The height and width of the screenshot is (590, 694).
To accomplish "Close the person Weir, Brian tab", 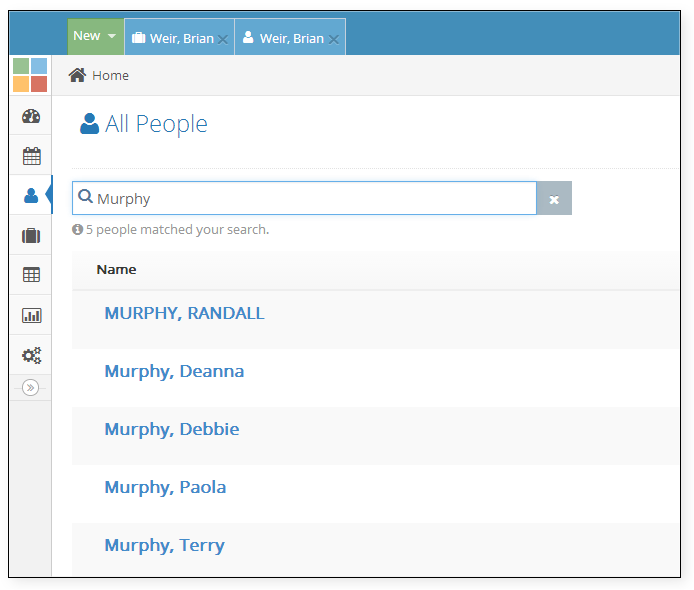I will click(334, 39).
